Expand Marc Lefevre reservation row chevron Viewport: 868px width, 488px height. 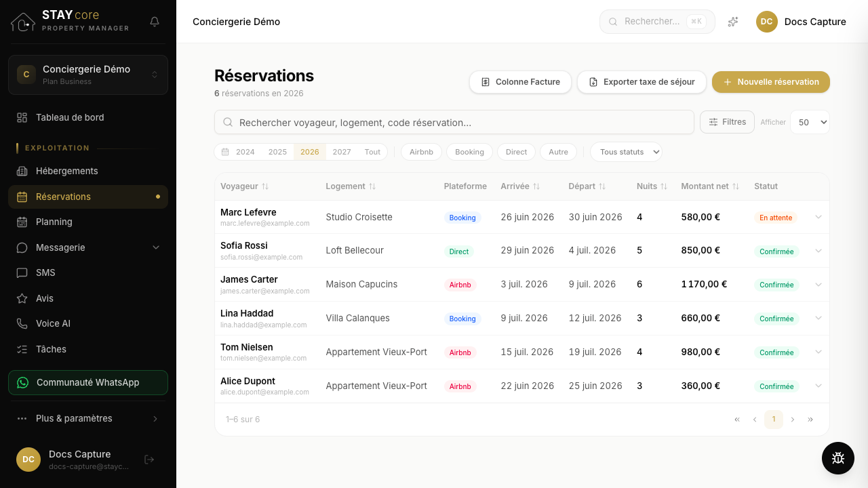click(818, 217)
